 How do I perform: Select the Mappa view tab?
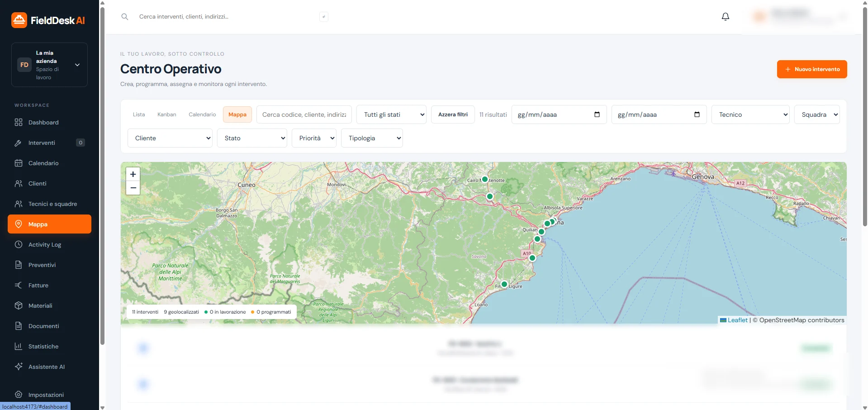coord(237,114)
